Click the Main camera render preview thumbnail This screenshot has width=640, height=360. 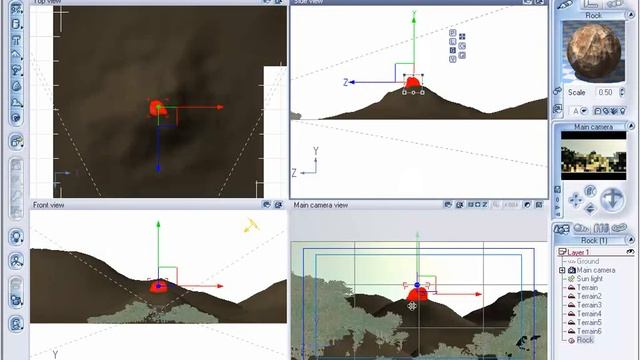(593, 156)
